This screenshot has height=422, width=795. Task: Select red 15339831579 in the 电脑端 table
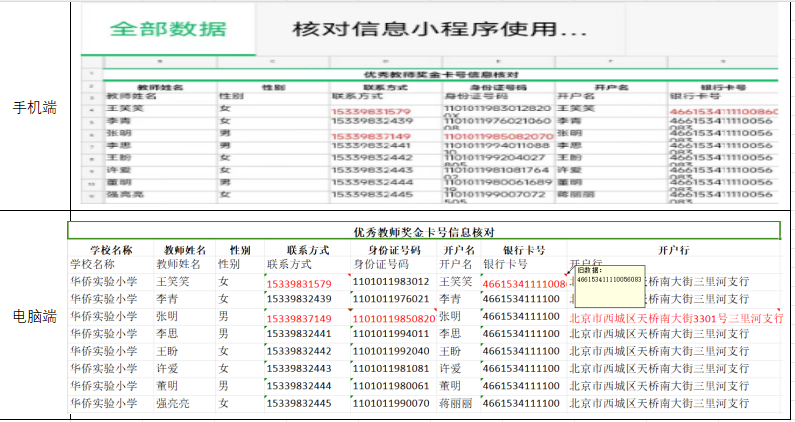click(x=299, y=284)
